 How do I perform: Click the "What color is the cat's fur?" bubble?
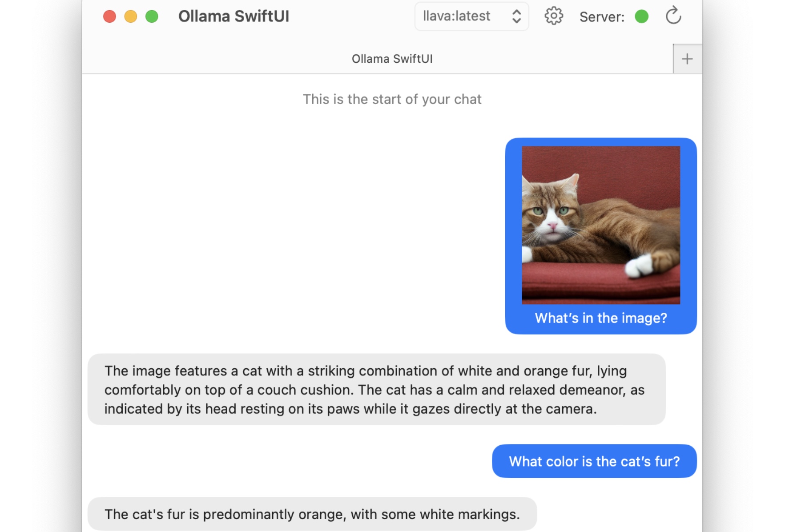click(x=594, y=461)
